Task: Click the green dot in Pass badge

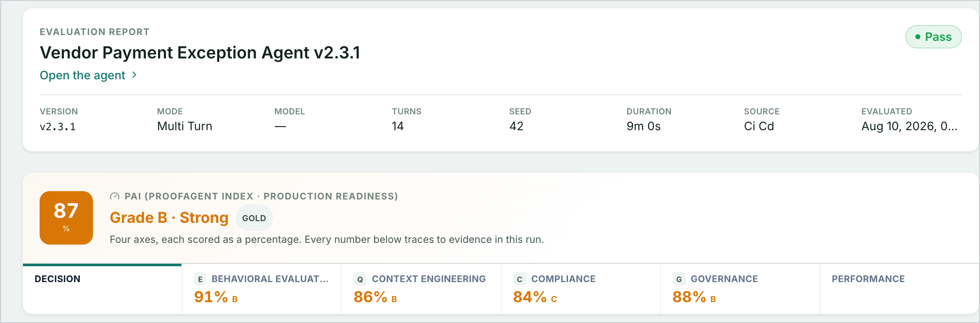Action: [x=917, y=37]
